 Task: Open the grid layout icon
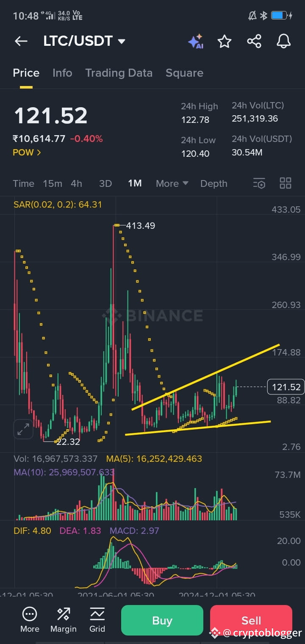point(286,183)
